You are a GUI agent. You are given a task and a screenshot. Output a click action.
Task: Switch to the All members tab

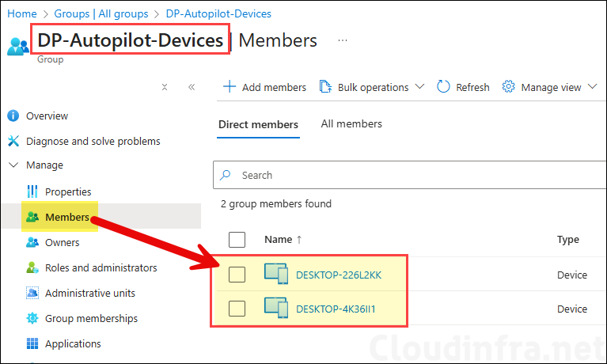coord(351,123)
